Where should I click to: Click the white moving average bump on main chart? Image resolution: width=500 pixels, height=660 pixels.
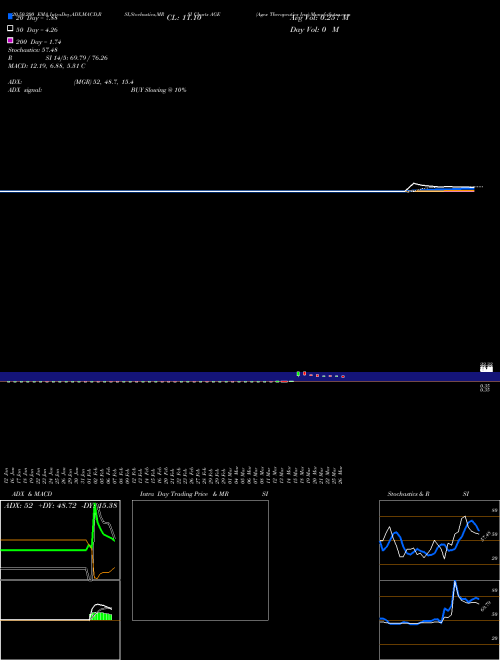[417, 186]
